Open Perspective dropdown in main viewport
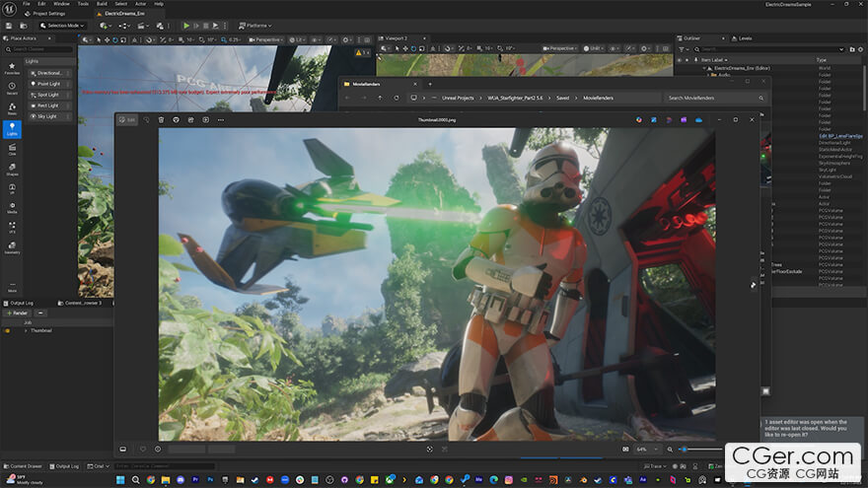This screenshot has height=488, width=868. pos(265,39)
